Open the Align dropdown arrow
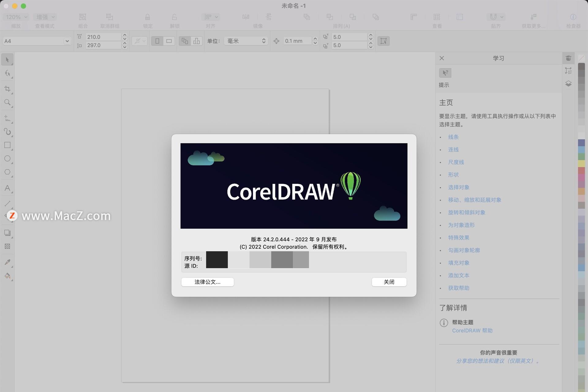588x392 pixels. (217, 17)
